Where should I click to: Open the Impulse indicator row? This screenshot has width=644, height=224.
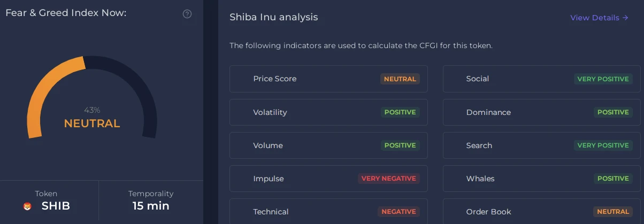[328, 179]
